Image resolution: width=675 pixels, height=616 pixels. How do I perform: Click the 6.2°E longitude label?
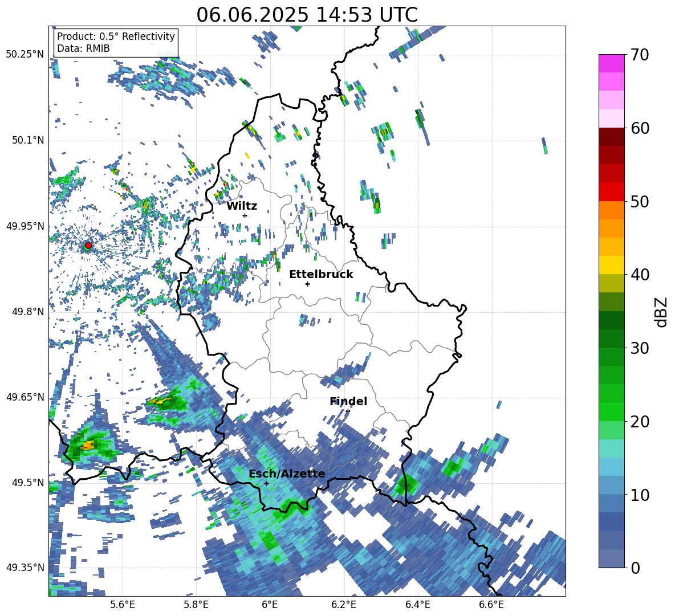(x=344, y=605)
